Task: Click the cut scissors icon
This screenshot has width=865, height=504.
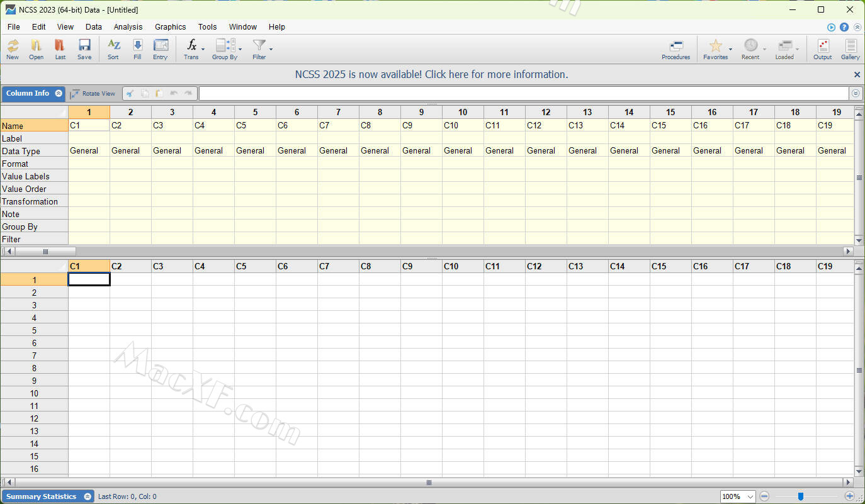Action: tap(130, 93)
